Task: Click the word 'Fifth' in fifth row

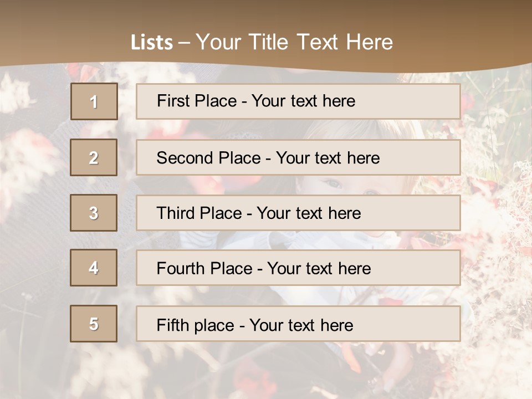Action: 172,325
